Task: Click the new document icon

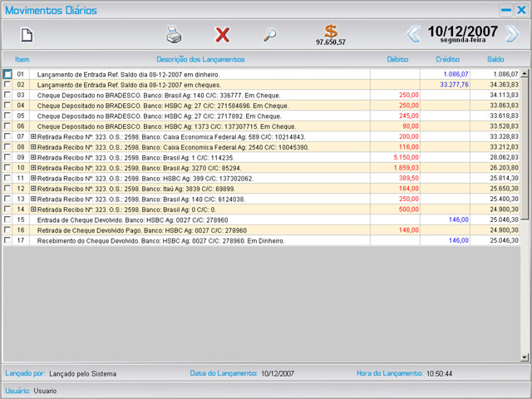Action: tap(27, 35)
